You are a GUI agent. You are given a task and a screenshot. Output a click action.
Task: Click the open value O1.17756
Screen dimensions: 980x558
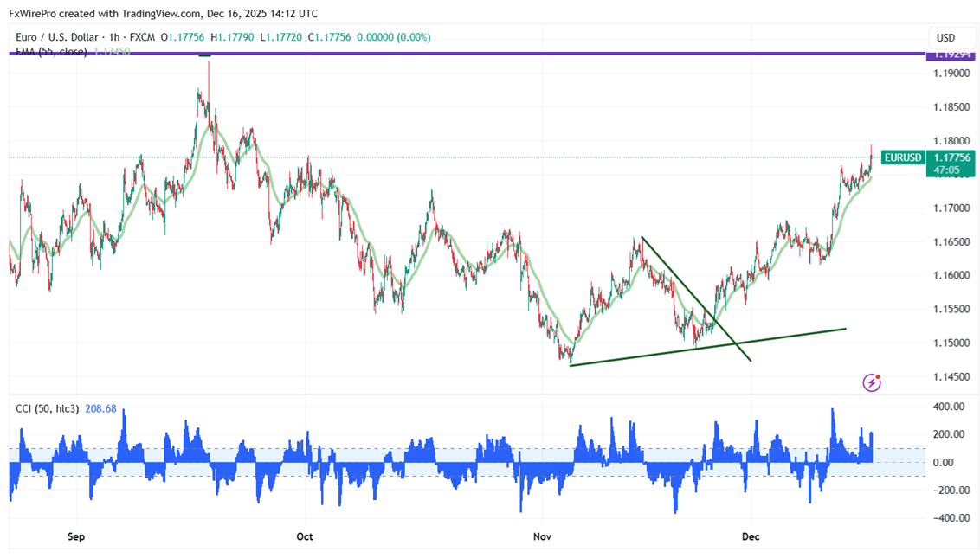tap(183, 37)
